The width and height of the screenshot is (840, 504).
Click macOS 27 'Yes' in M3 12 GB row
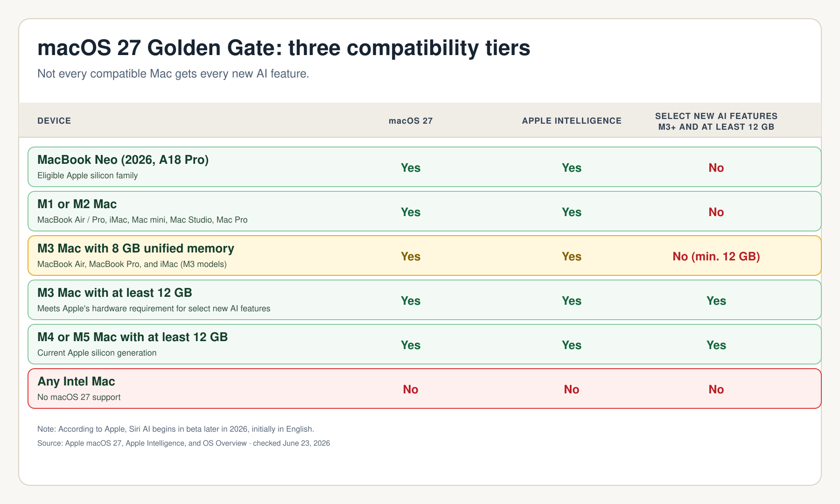[x=411, y=301]
